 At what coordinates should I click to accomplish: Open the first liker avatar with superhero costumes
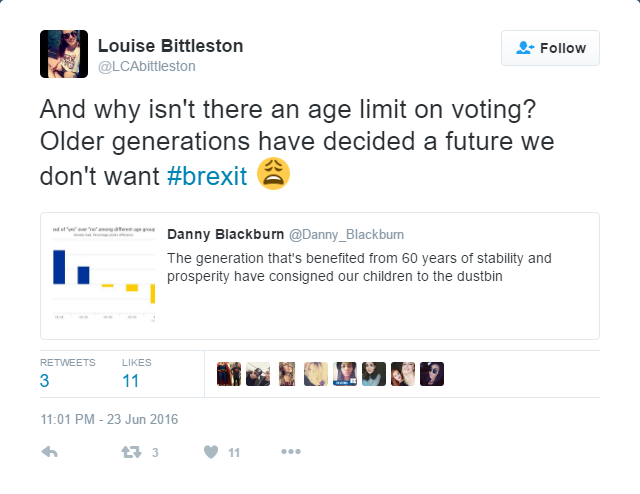tap(229, 374)
